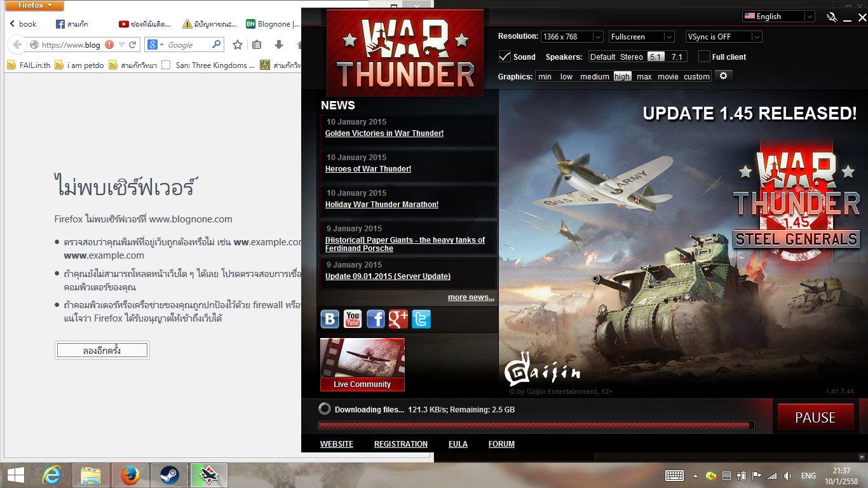Click the magnifier icon in Google search box
This screenshot has height=488, width=868.
pyautogui.click(x=217, y=44)
